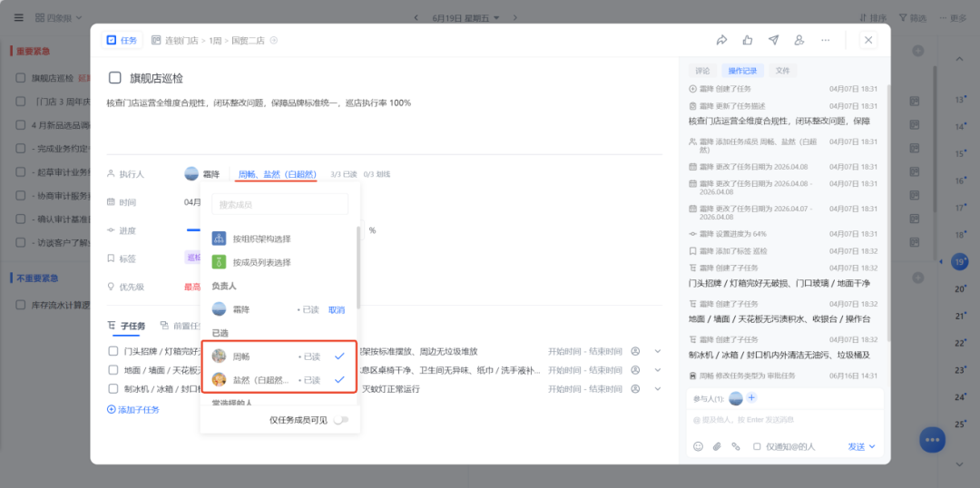Click the plus icon in 重要紧急 quadrant header
Viewport: 980px width, 488px height.
coord(916,51)
